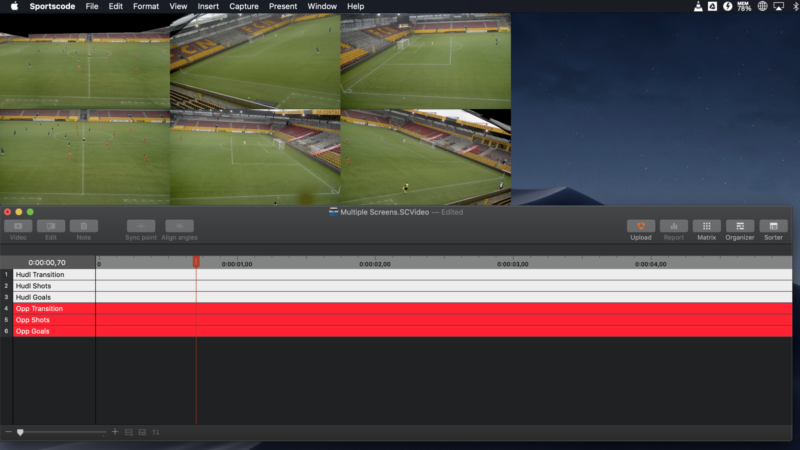Image resolution: width=800 pixels, height=450 pixels.
Task: Click the Sync point button
Action: pos(141,226)
